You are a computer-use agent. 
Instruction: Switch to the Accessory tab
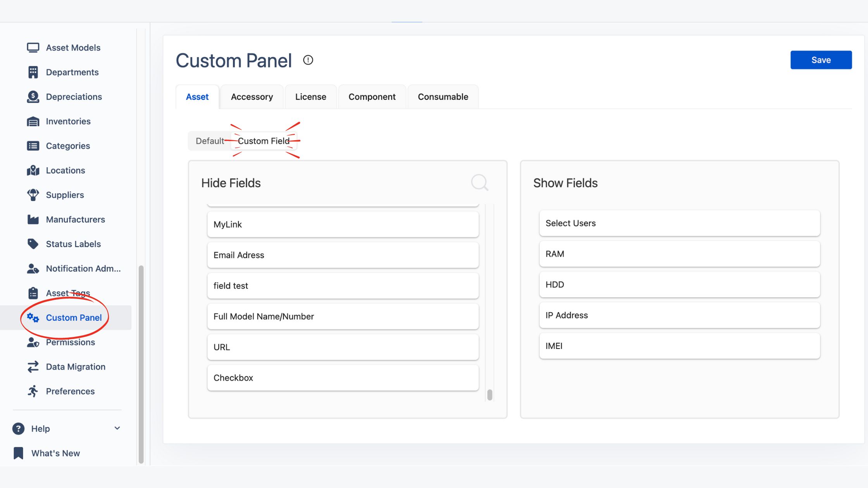tap(251, 96)
